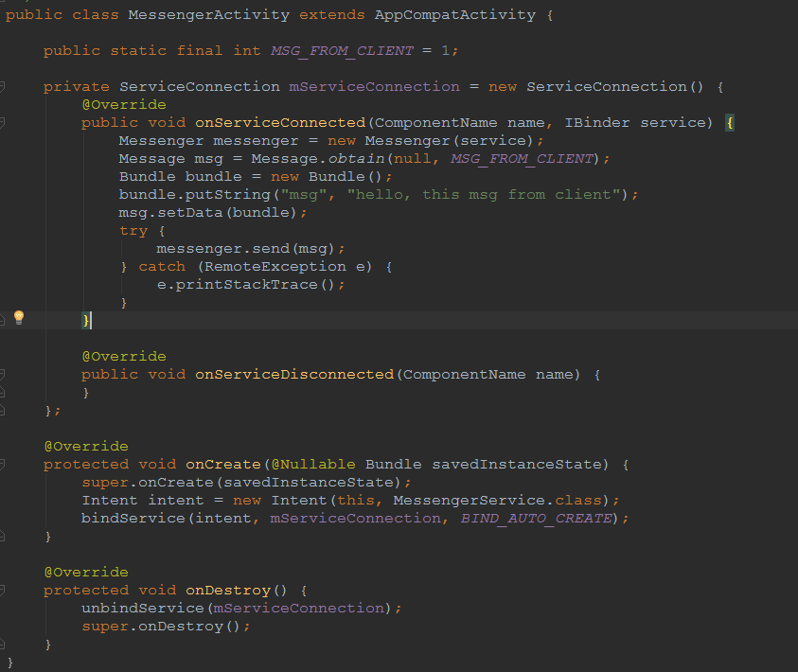The image size is (798, 672).
Task: Collapse the mServiceConnection declaration fold marker
Action: [2, 87]
